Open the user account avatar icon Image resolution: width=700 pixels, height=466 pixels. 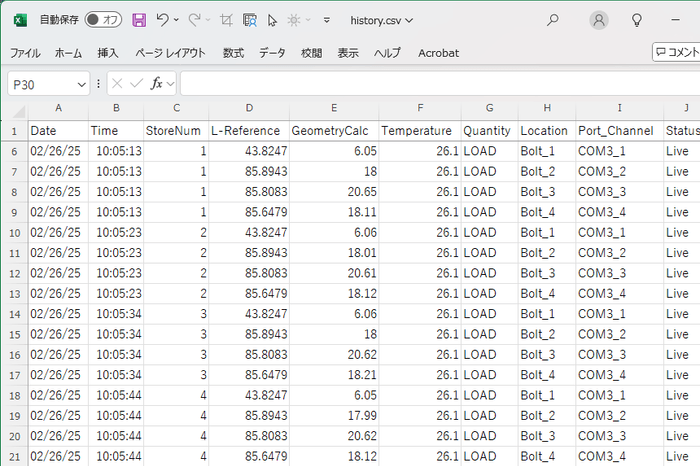598,20
